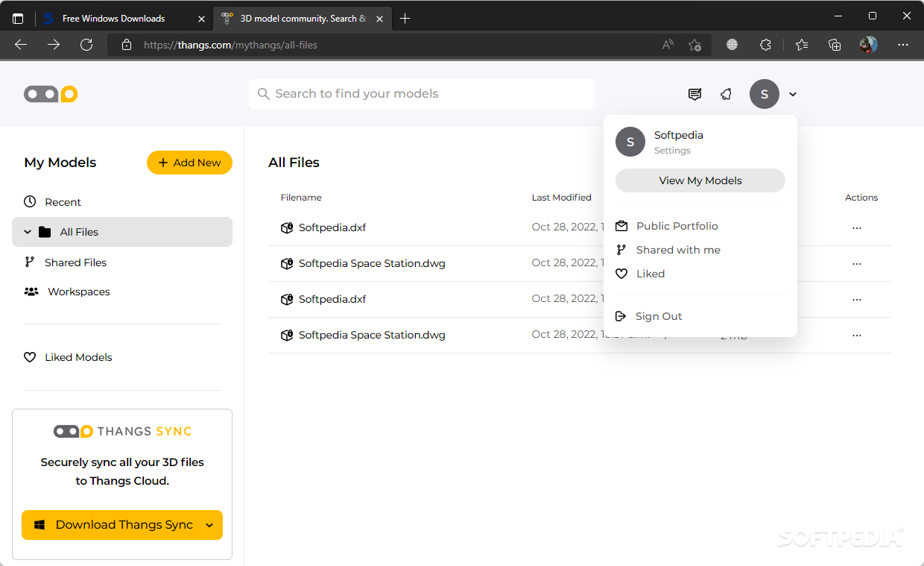924x566 pixels.
Task: Click the Workspaces people icon
Action: click(31, 292)
